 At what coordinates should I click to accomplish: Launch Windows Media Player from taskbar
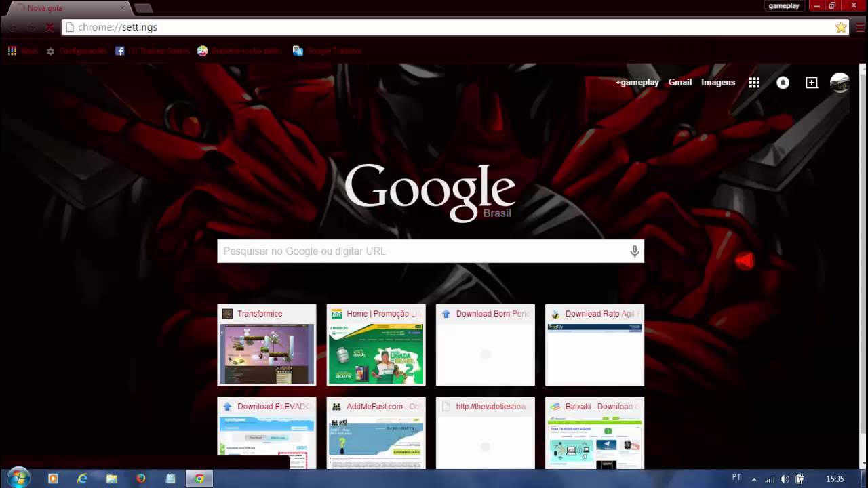coord(54,479)
